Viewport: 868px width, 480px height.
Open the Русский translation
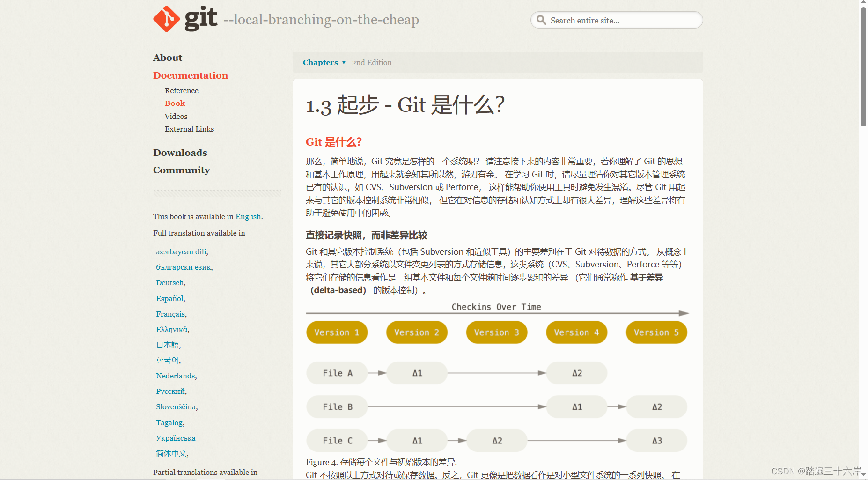click(170, 391)
